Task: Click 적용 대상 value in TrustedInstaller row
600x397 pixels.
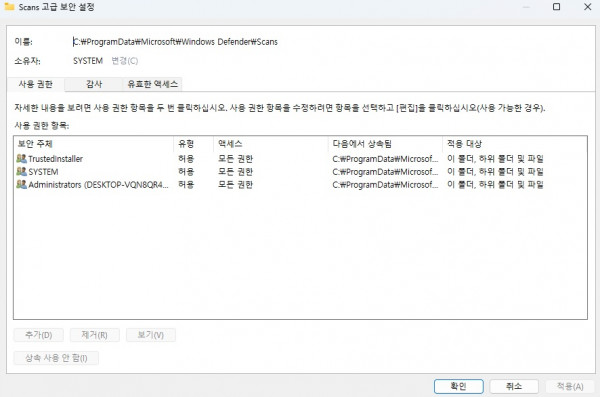Action: point(495,158)
